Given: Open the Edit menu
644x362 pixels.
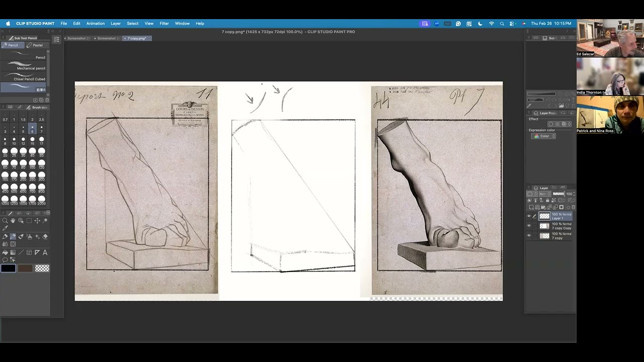Looking at the screenshot, I should 76,24.
